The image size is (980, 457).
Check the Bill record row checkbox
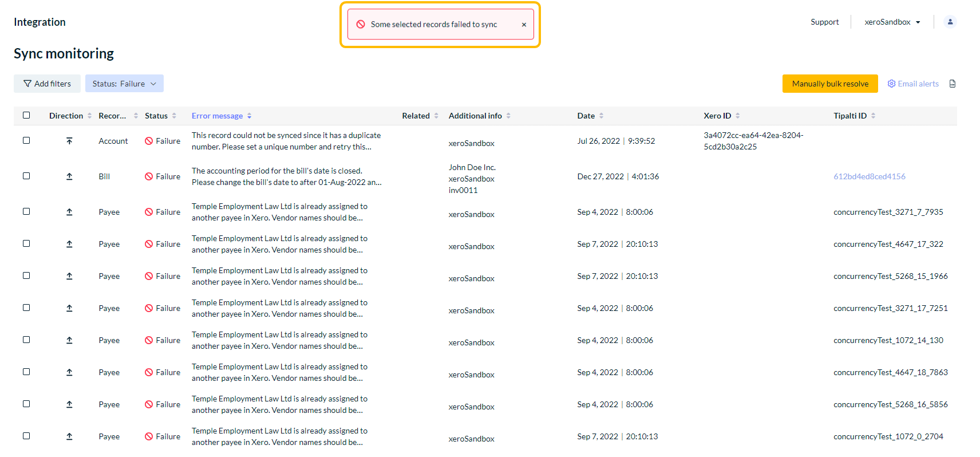26,176
